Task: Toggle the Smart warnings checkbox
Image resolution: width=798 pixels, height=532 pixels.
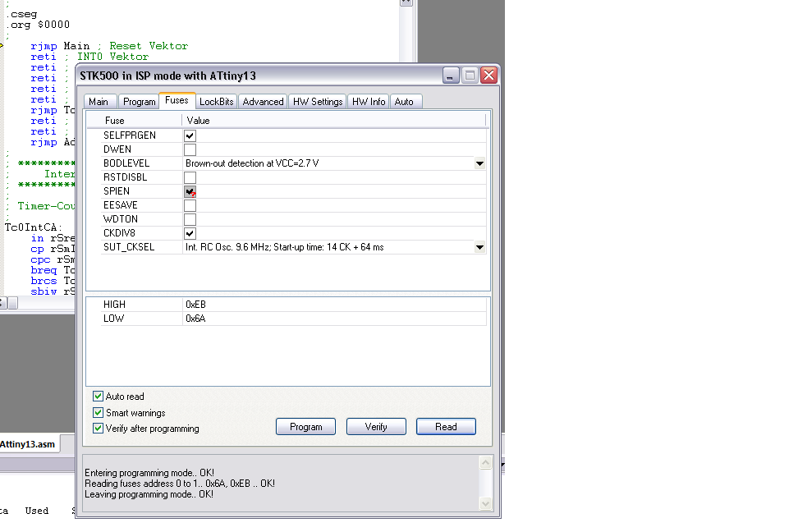Action: pyautogui.click(x=99, y=412)
